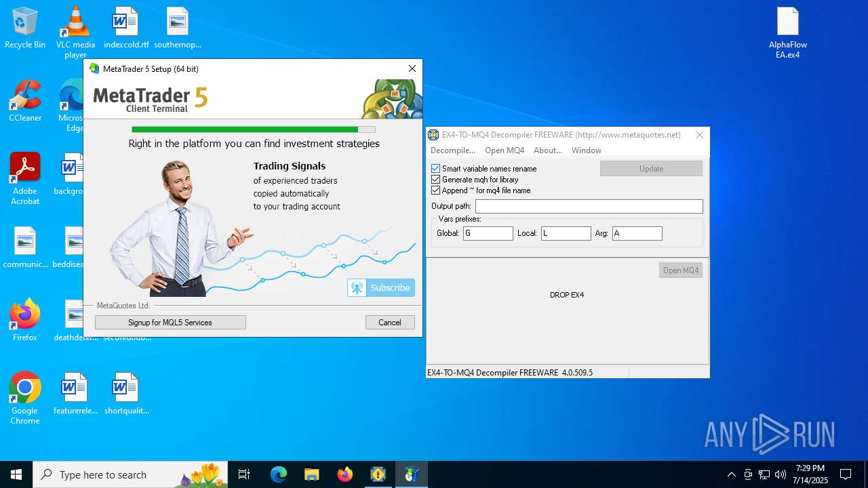Open network status in system tray
The height and width of the screenshot is (488, 868).
(x=764, y=474)
